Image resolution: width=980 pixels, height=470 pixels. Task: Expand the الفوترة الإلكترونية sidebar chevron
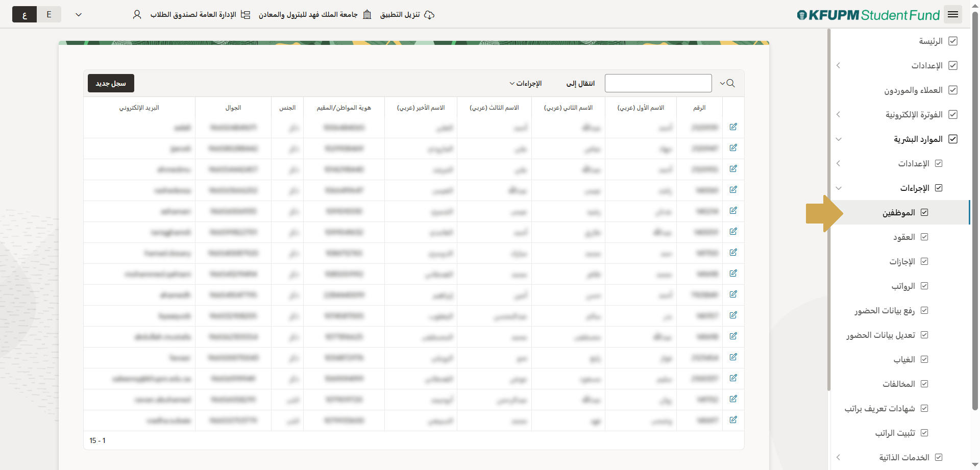pyautogui.click(x=838, y=114)
